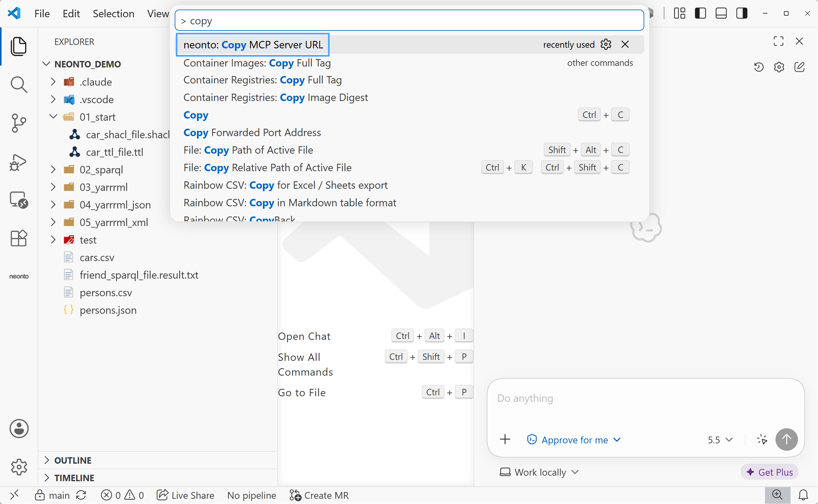Configure keybinding gear for neonto command
The height and width of the screenshot is (504, 818).
point(606,44)
